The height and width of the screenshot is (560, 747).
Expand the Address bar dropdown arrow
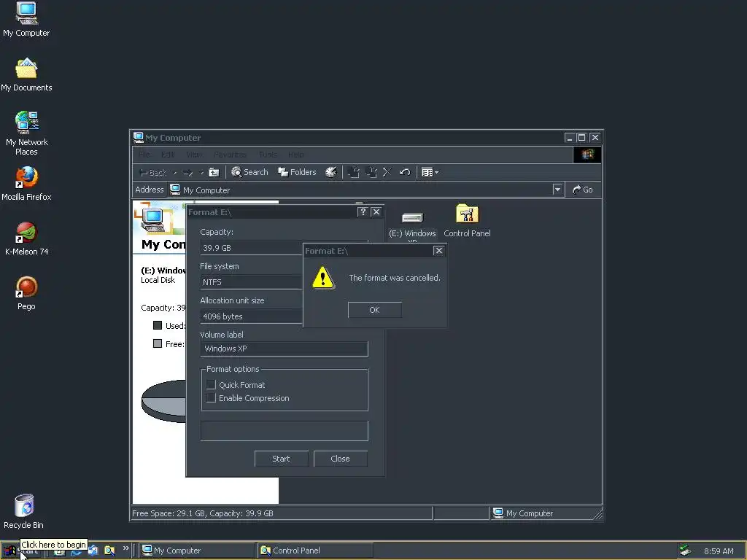558,190
